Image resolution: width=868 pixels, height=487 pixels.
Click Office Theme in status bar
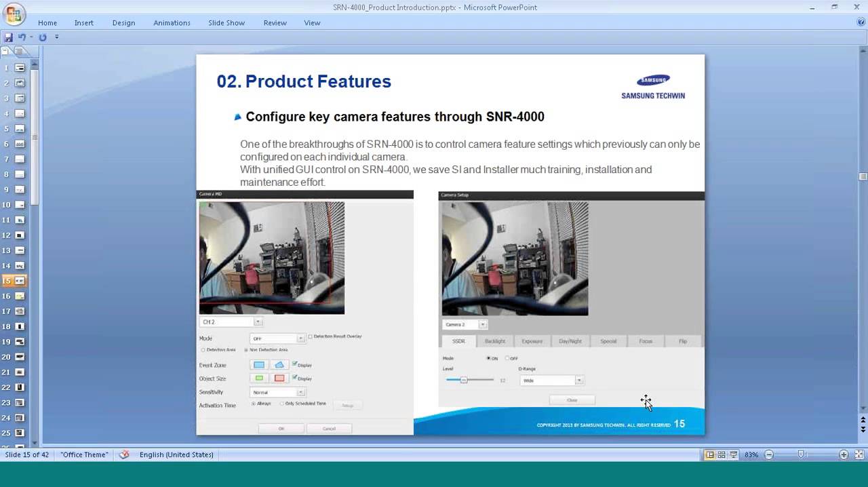[84, 454]
